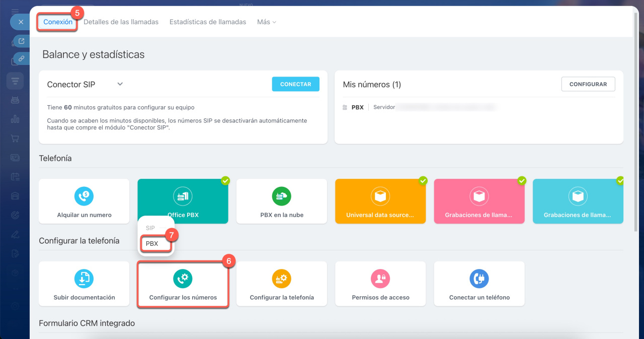The width and height of the screenshot is (644, 339).
Task: Click Conectar un teléfono plug icon
Action: coord(479,278)
